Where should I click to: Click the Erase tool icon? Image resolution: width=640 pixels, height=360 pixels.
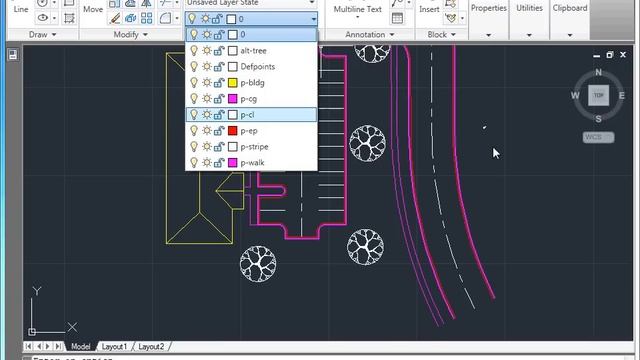[x=115, y=18]
